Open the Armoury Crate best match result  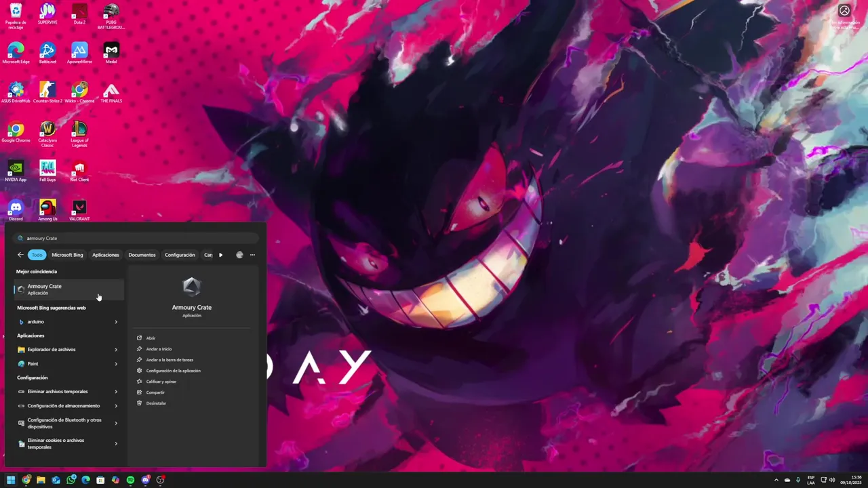click(x=68, y=289)
